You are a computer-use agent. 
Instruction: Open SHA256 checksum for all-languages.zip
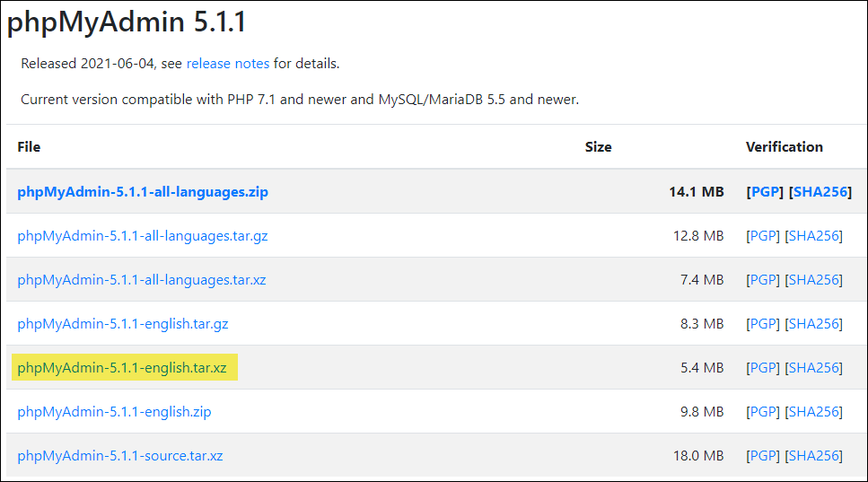tap(820, 192)
